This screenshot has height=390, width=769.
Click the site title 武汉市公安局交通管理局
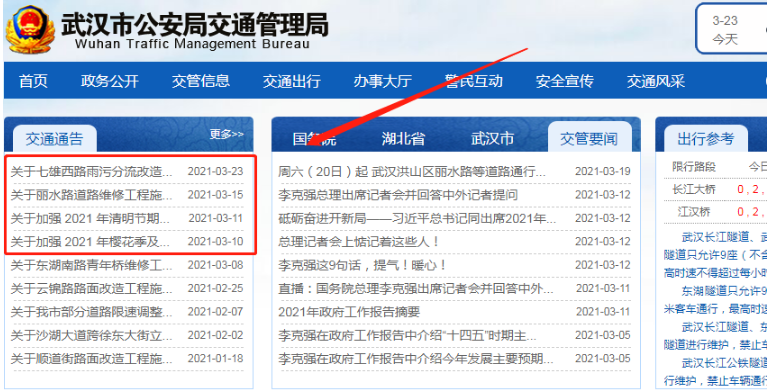pos(195,24)
